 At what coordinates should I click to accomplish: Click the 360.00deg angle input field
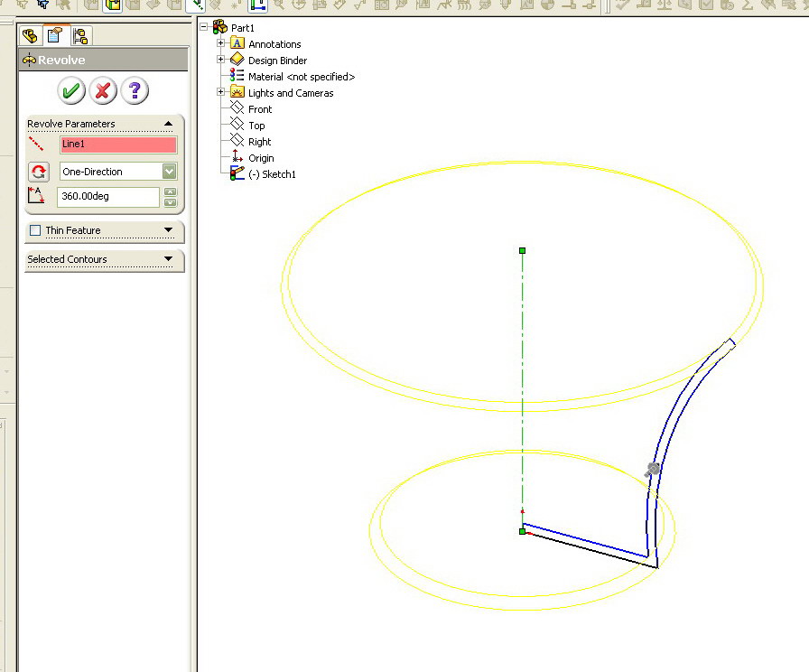tap(108, 196)
